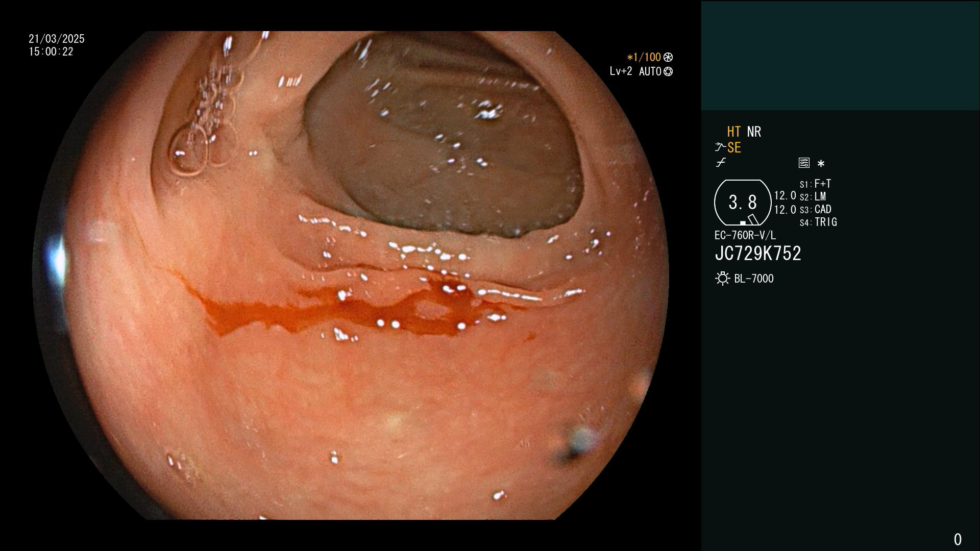Click the structure emphasis icon left of SE

720,147
